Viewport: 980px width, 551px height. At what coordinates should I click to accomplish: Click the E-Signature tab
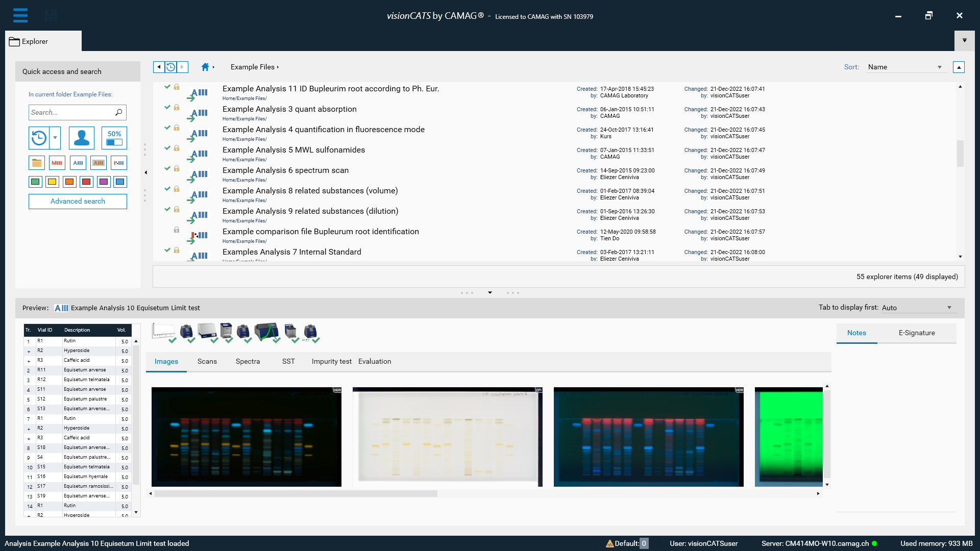coord(917,332)
